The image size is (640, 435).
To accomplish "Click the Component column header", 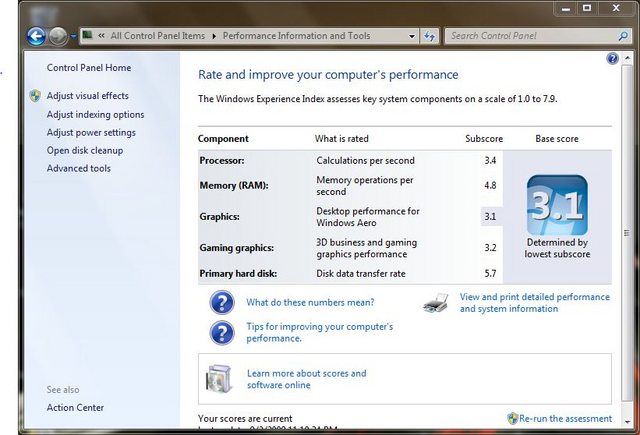I will pyautogui.click(x=223, y=139).
